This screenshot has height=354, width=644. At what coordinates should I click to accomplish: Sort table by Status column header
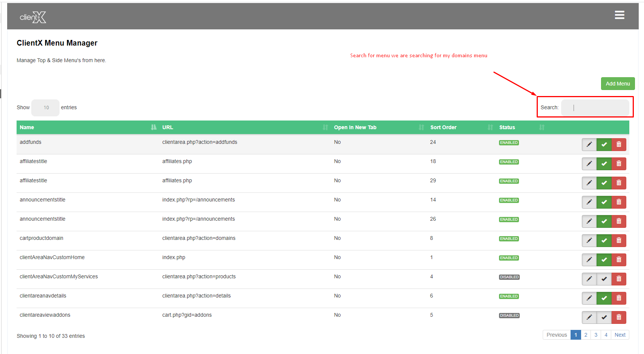[x=507, y=127]
